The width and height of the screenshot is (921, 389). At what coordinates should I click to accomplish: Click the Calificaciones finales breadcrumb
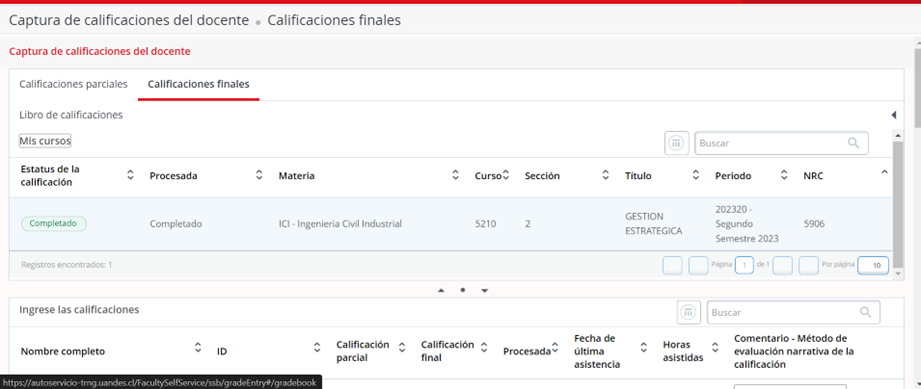coord(334,20)
